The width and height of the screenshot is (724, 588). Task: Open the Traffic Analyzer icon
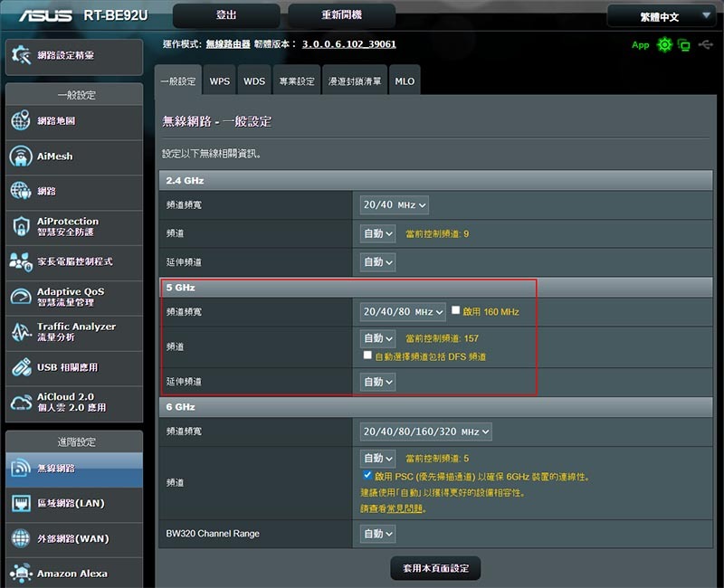tap(21, 332)
